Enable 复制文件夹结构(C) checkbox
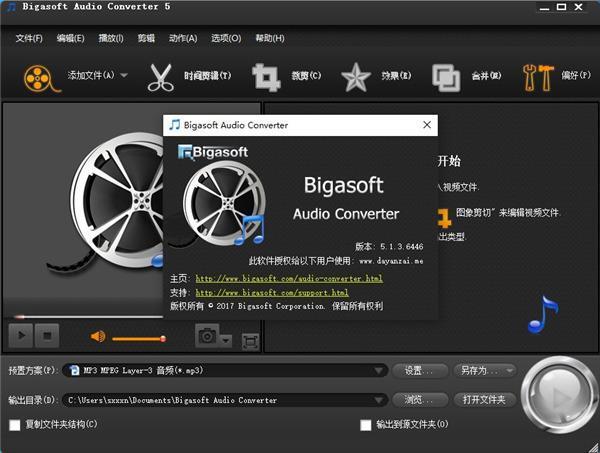600x453 pixels. 15,425
